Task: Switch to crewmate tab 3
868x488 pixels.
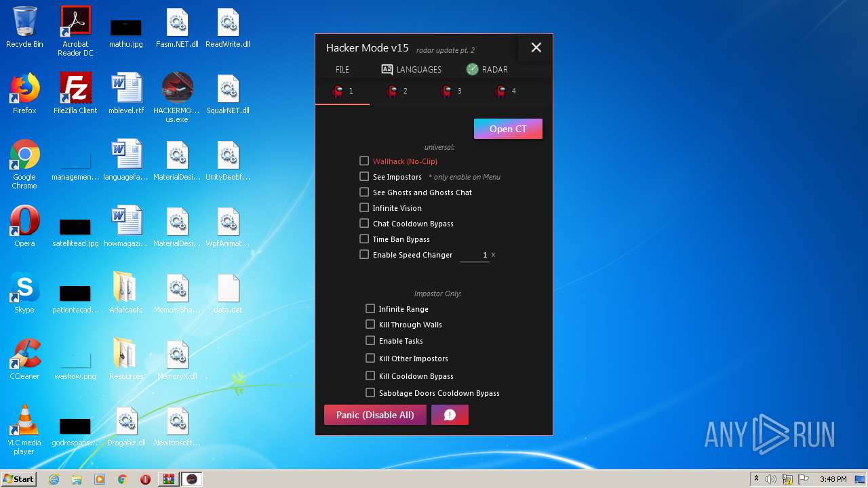Action: 451,91
